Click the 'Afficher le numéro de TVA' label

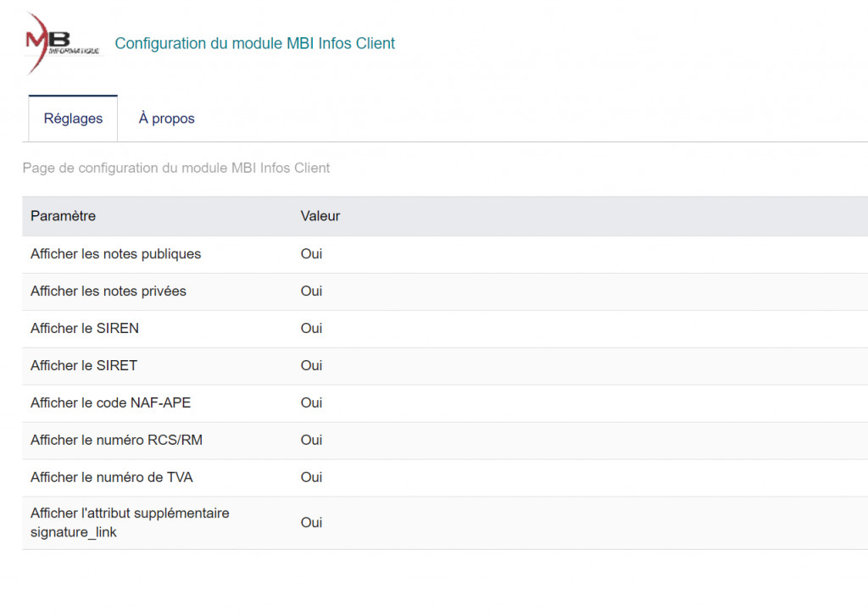pyautogui.click(x=112, y=478)
